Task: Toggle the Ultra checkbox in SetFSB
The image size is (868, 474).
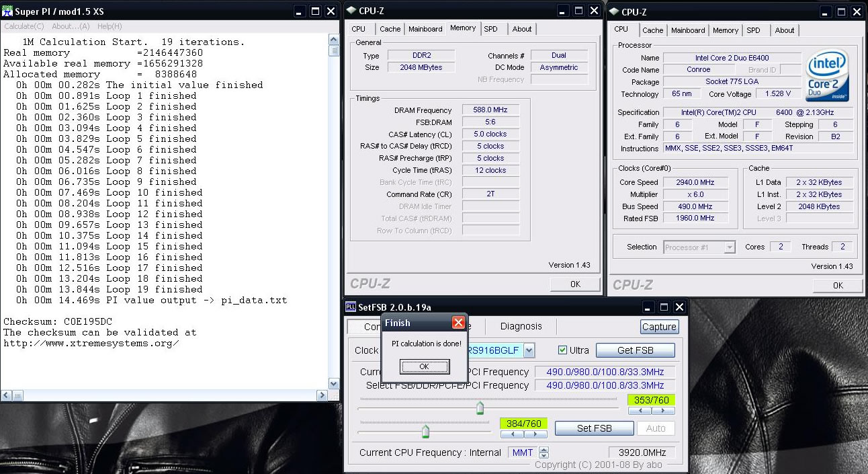Action: [x=563, y=350]
